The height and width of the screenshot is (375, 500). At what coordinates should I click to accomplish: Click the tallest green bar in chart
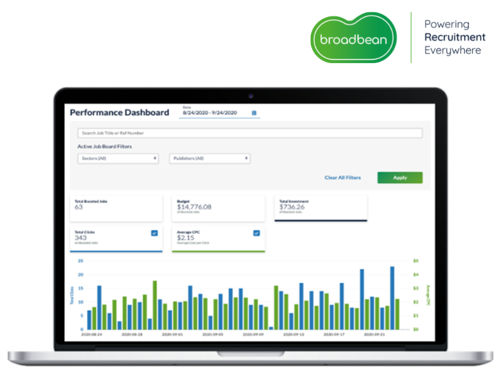click(155, 305)
